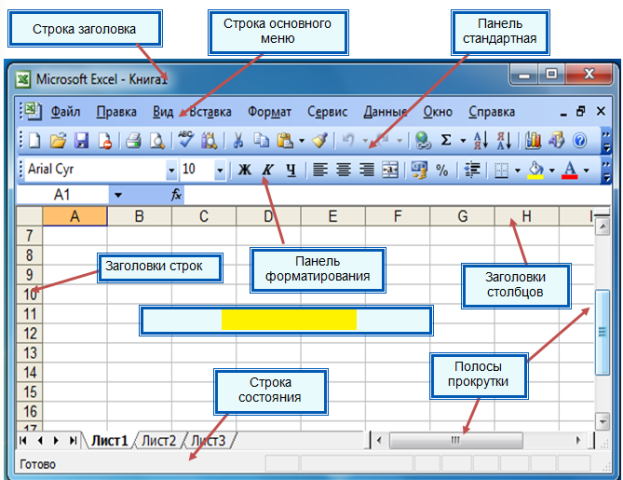This screenshot has height=480, width=623.
Task: Go to first sheet navigation button
Action: click(23, 440)
